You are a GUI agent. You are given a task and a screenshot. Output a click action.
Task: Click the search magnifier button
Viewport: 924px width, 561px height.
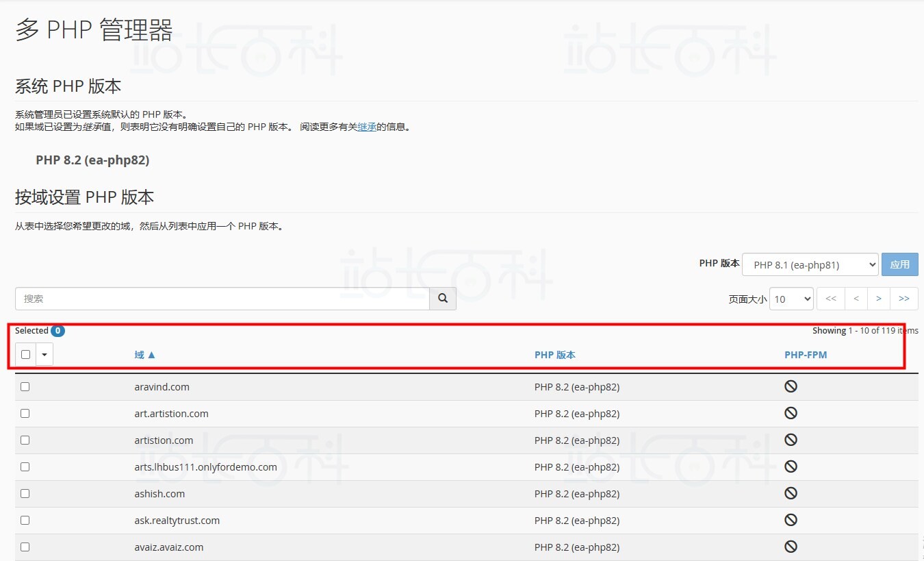pyautogui.click(x=443, y=299)
